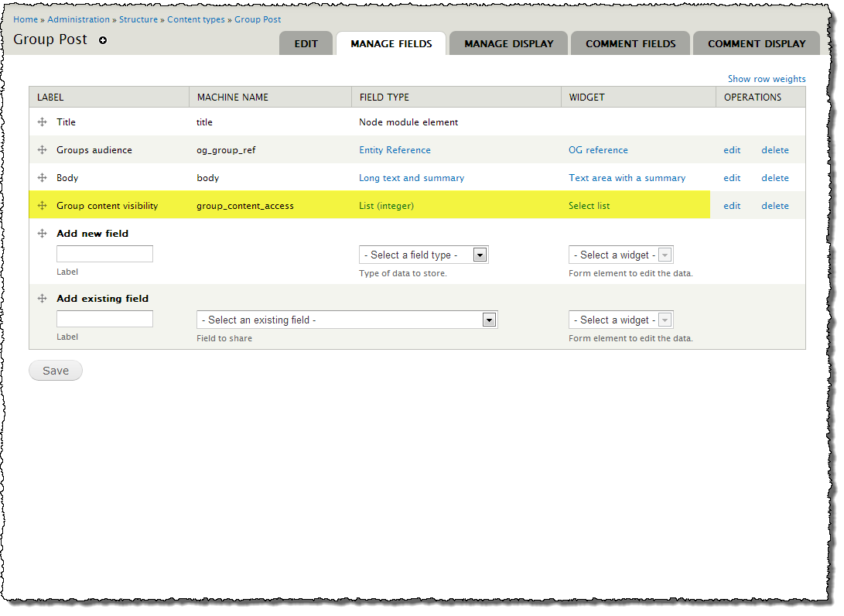
Task: Click the Label input under Add new field
Action: (x=104, y=253)
